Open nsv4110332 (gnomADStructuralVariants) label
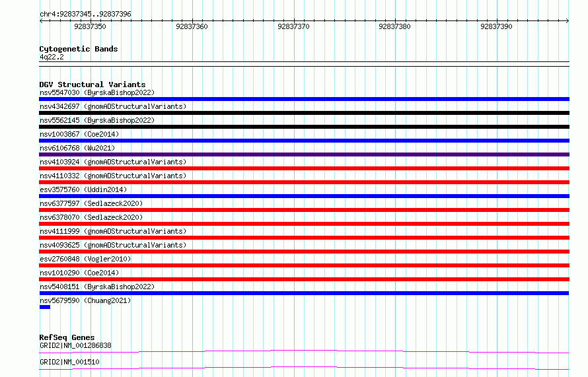This screenshot has width=588, height=377. tap(113, 176)
